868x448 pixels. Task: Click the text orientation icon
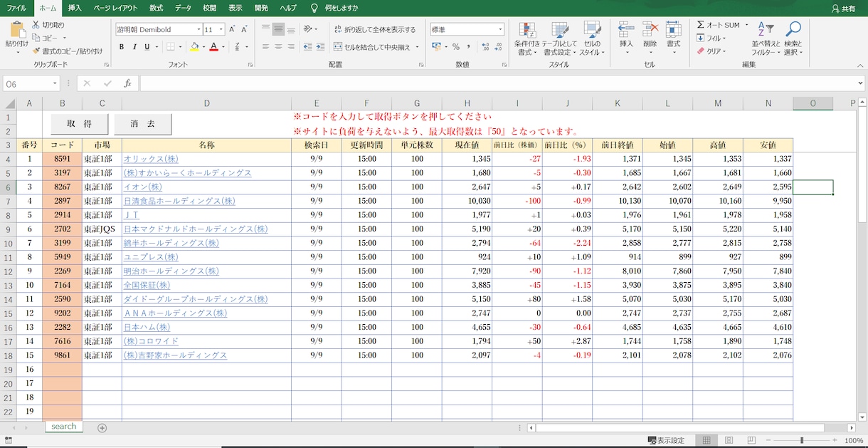(308, 29)
